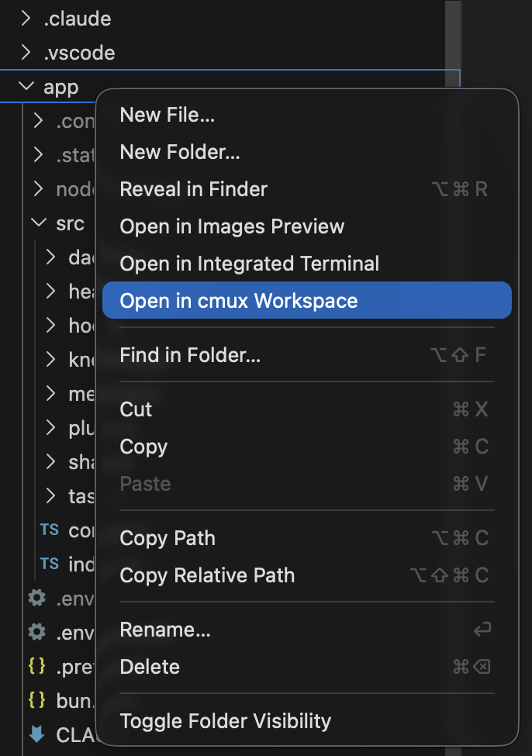Screen dimensions: 532x756
Task: Click the TS icon of ind file
Action: [50, 564]
